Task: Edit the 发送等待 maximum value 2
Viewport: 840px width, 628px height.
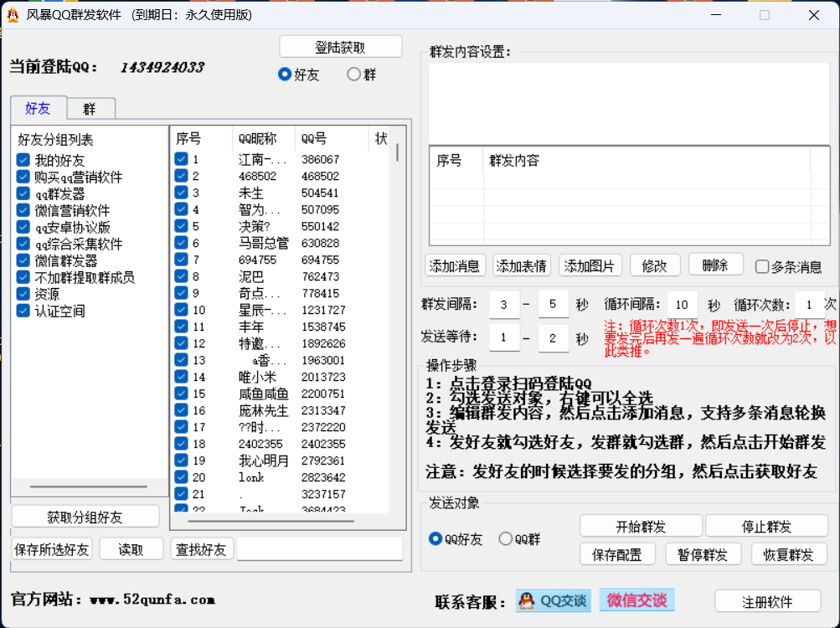Action: point(553,338)
